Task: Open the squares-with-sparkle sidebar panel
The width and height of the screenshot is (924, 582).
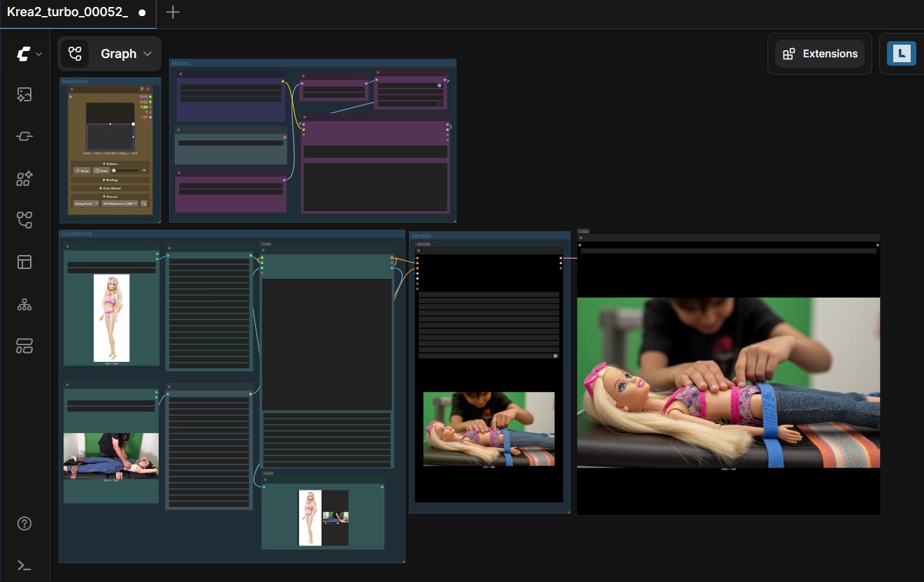Action: [24, 179]
